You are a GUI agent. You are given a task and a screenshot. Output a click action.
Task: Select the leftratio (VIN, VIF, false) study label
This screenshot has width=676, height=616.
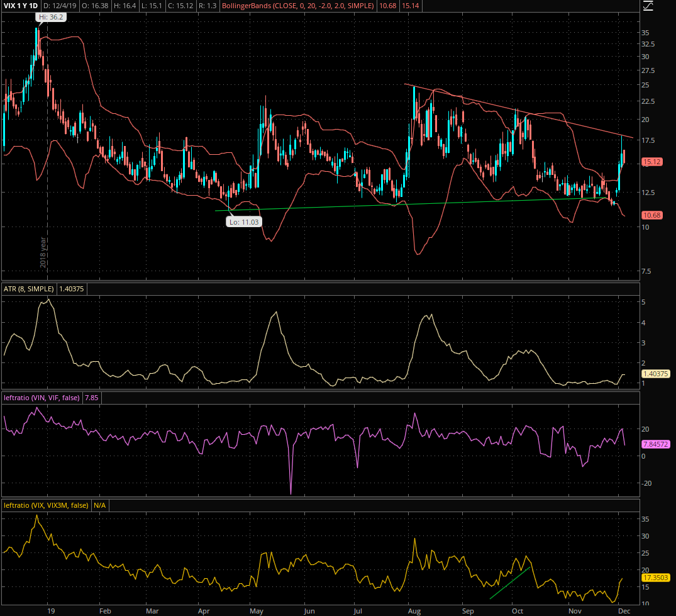[x=41, y=398]
